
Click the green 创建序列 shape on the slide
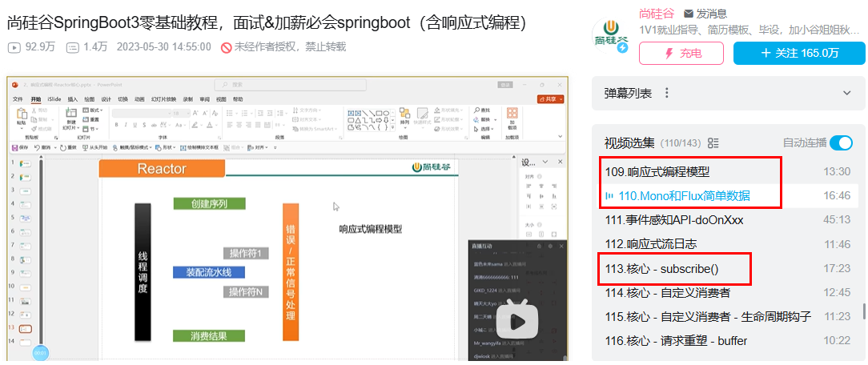209,203
